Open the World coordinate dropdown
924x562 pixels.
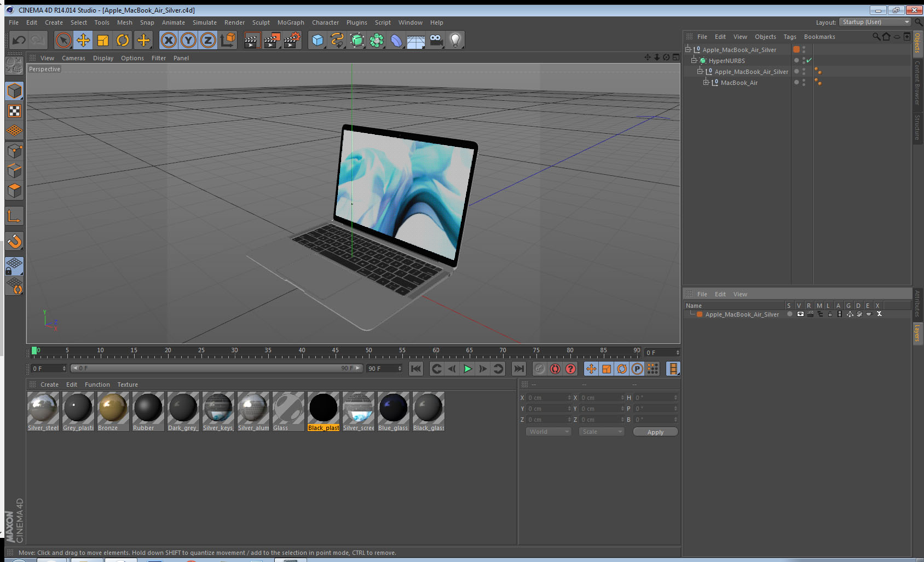548,432
